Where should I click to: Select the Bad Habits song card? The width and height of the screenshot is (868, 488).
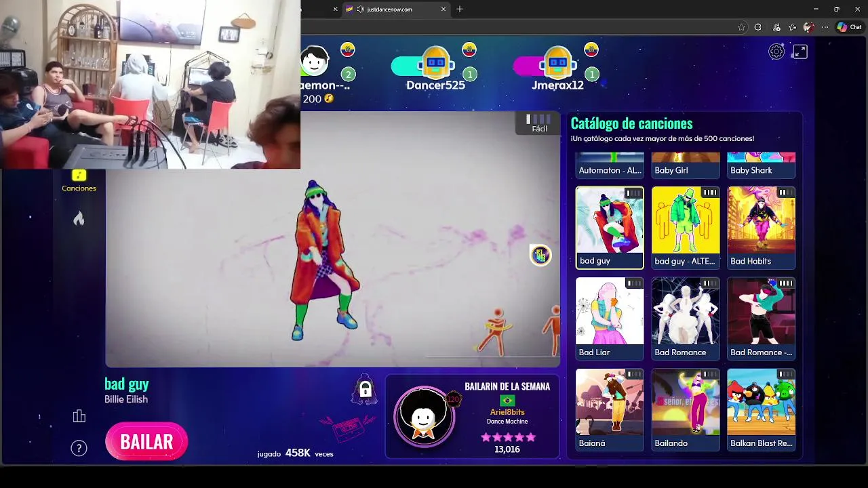761,228
